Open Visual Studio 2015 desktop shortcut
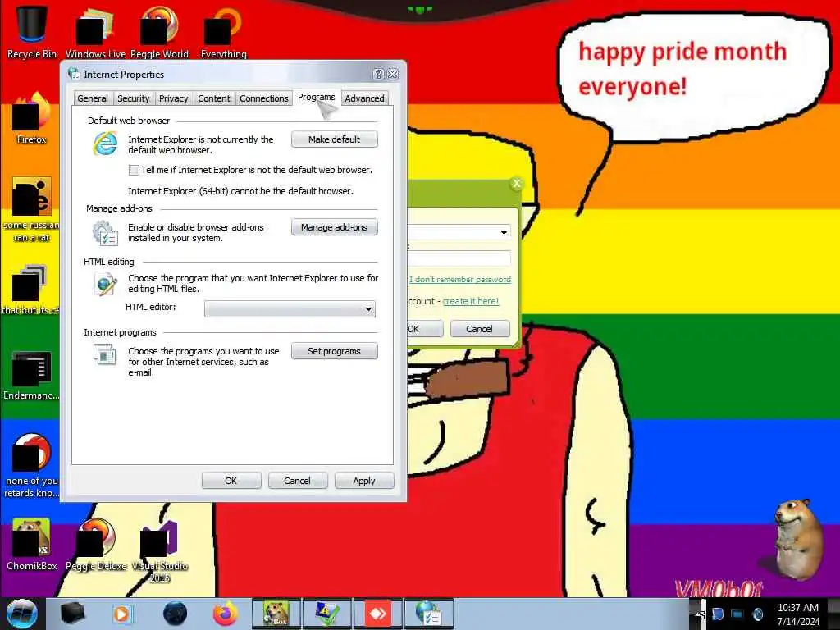The width and height of the screenshot is (840, 630). coord(160,550)
